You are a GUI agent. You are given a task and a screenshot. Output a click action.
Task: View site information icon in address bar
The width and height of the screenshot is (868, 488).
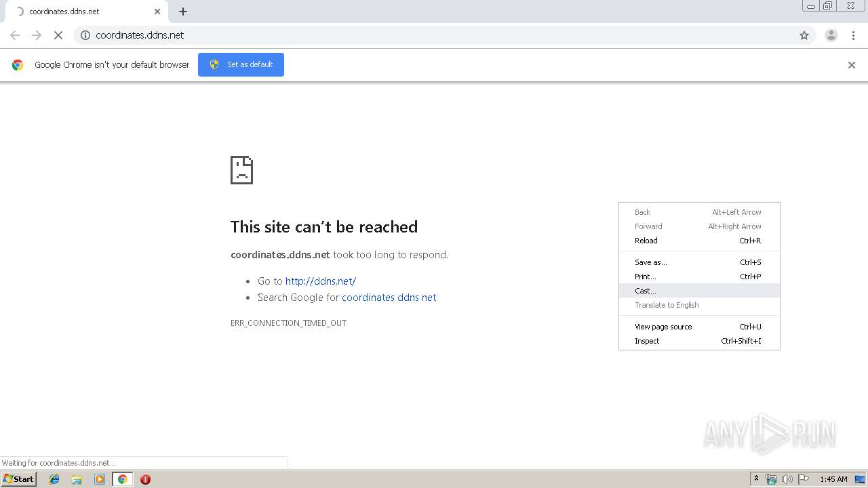click(85, 35)
